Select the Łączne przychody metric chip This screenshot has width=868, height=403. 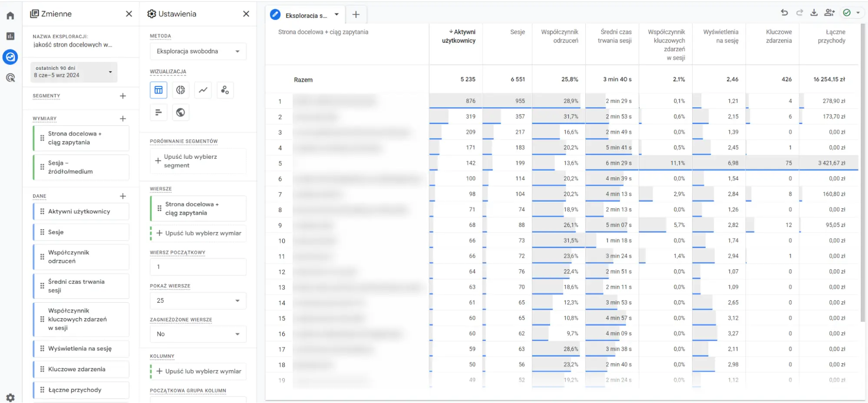pyautogui.click(x=81, y=390)
